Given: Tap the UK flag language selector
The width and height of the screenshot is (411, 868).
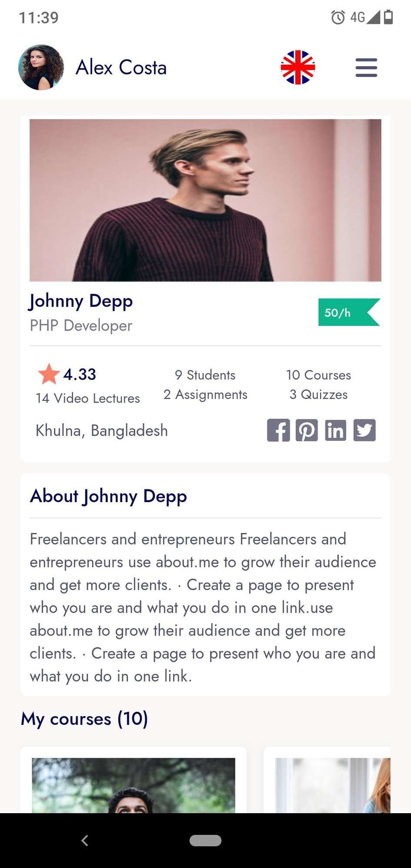Looking at the screenshot, I should coord(298,67).
